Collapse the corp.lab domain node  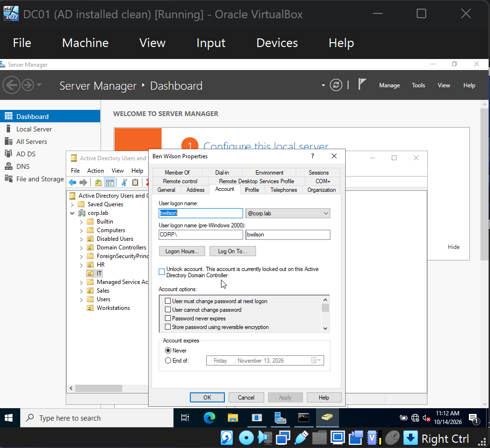point(72,213)
